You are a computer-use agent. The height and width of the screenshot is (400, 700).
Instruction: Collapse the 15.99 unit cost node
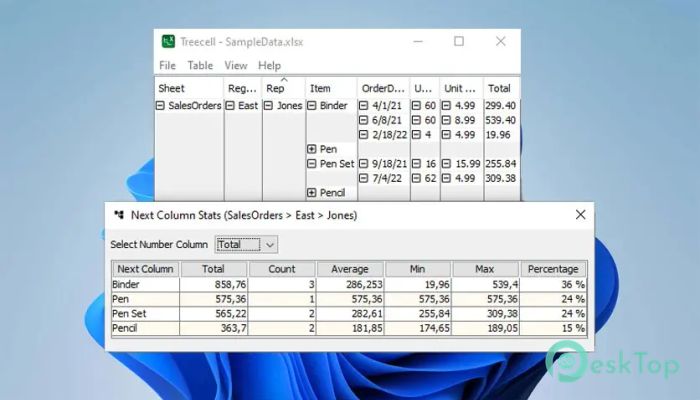coord(446,164)
